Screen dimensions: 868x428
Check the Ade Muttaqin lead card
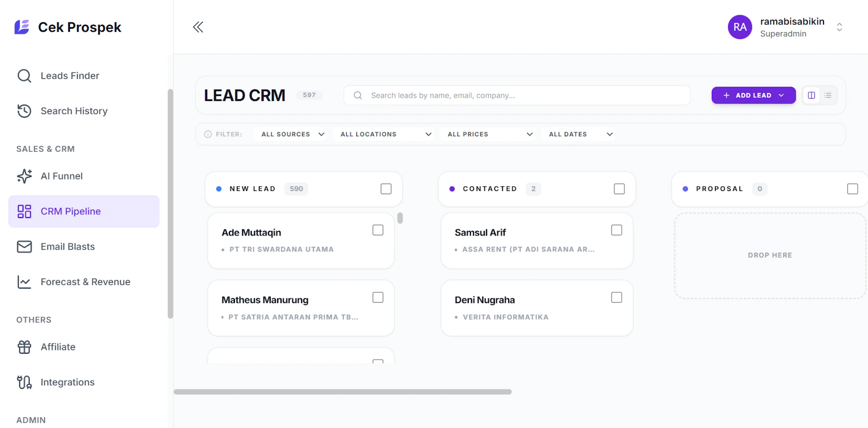[378, 230]
